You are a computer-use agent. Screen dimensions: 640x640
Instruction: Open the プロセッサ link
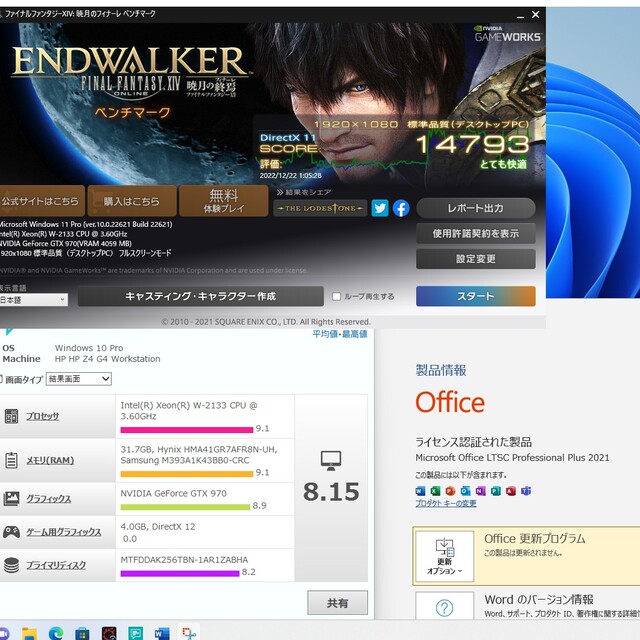[42, 416]
